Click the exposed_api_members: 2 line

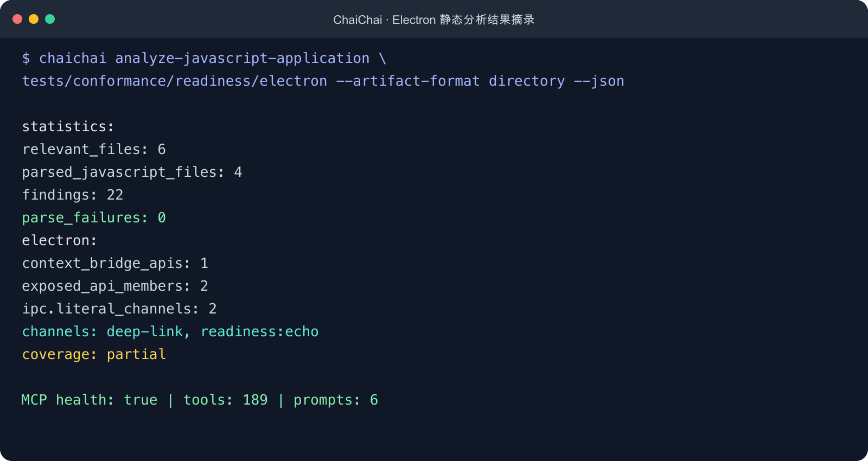115,286
